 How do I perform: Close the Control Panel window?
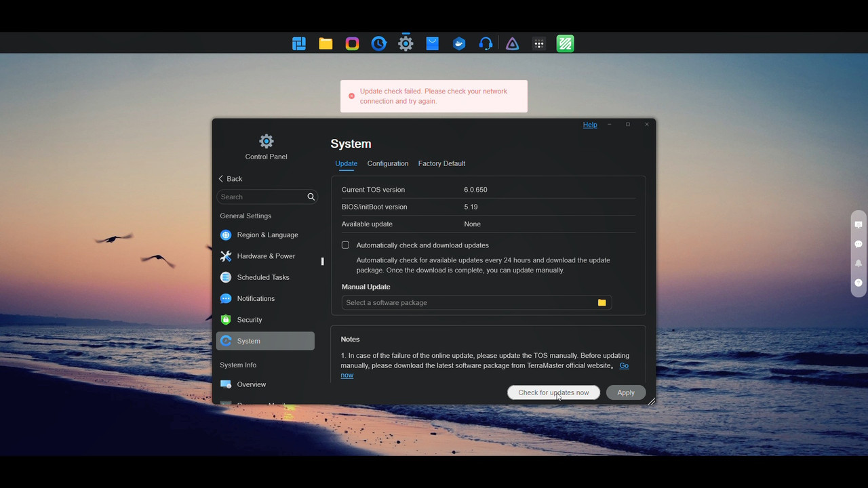(647, 125)
